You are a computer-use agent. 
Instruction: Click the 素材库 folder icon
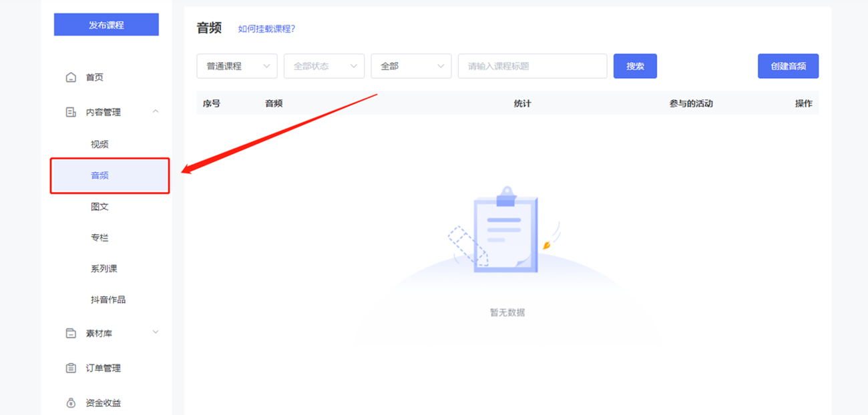click(x=71, y=333)
